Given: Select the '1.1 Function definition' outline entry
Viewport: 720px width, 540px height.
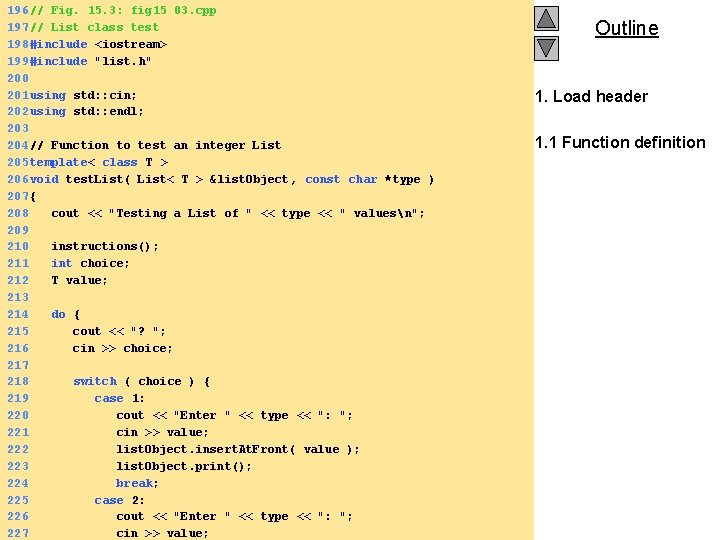Looking at the screenshot, I should pos(620,142).
